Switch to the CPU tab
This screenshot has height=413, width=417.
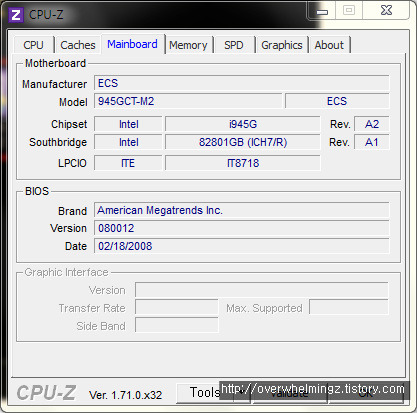pyautogui.click(x=33, y=45)
